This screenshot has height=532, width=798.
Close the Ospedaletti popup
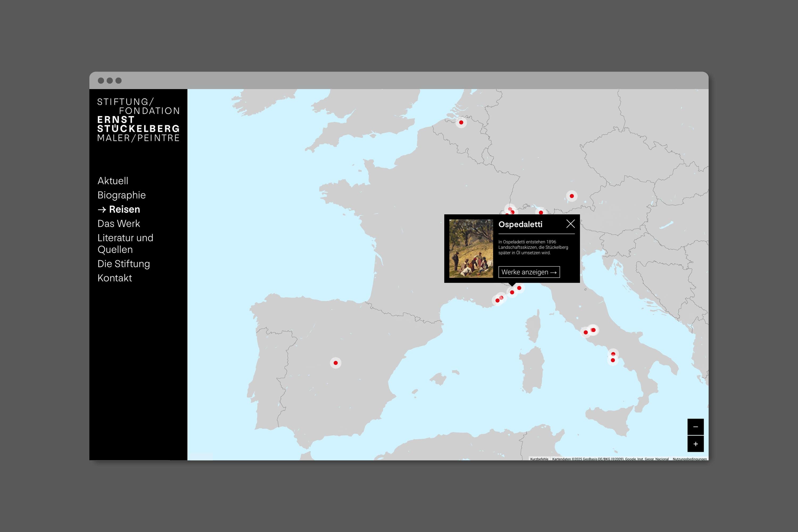point(570,224)
